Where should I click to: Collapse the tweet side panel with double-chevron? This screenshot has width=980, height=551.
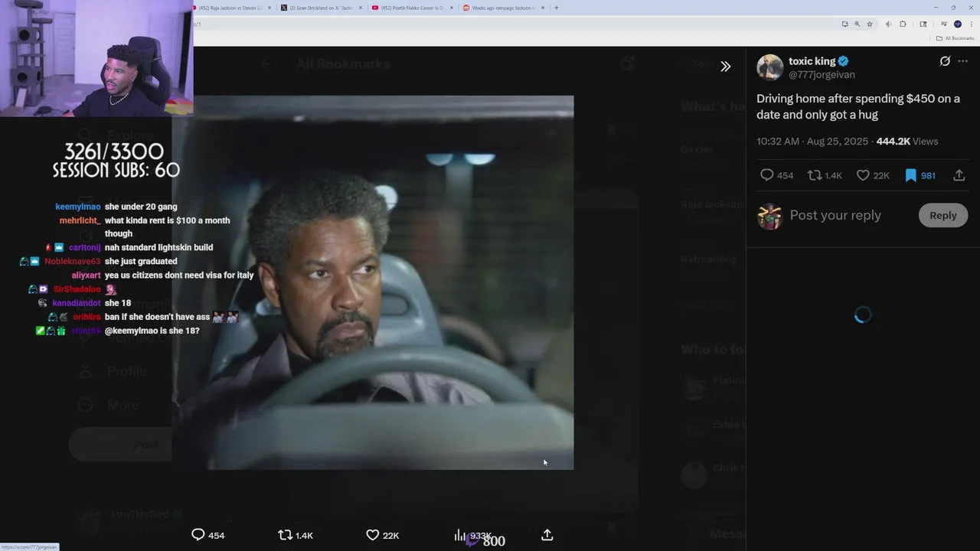click(725, 67)
